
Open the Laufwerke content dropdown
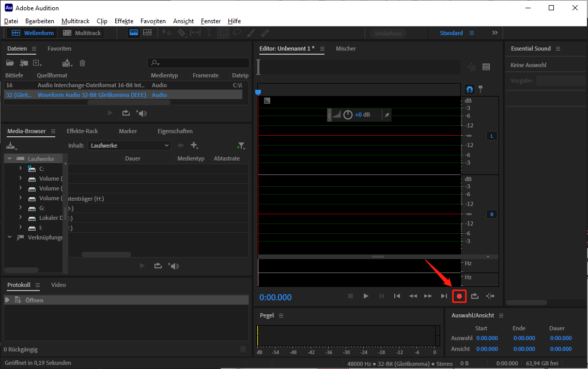coord(129,145)
